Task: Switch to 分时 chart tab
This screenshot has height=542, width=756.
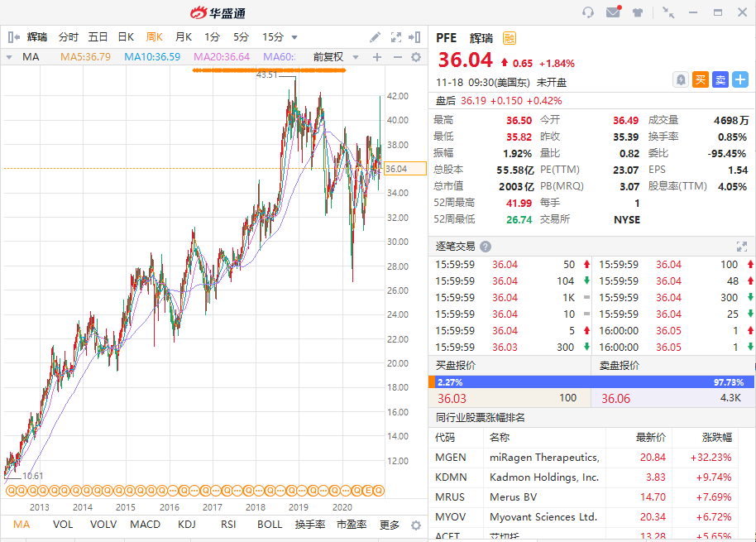Action: [x=69, y=37]
